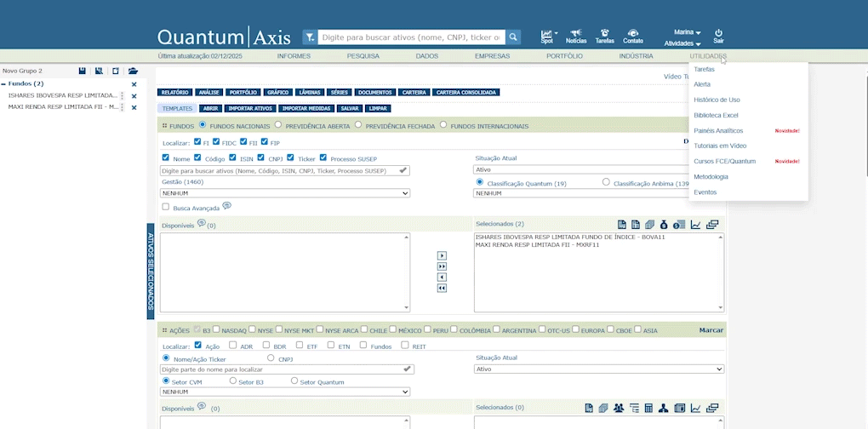Image resolution: width=868 pixels, height=429 pixels.
Task: Select the Previdência Aberta radio button
Action: pyautogui.click(x=278, y=125)
